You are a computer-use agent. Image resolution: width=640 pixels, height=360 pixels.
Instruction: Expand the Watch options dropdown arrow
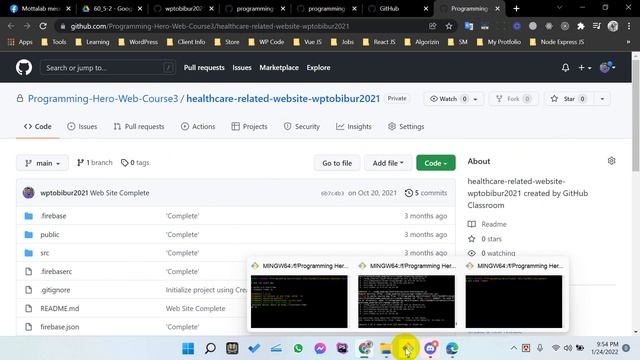coord(476,99)
